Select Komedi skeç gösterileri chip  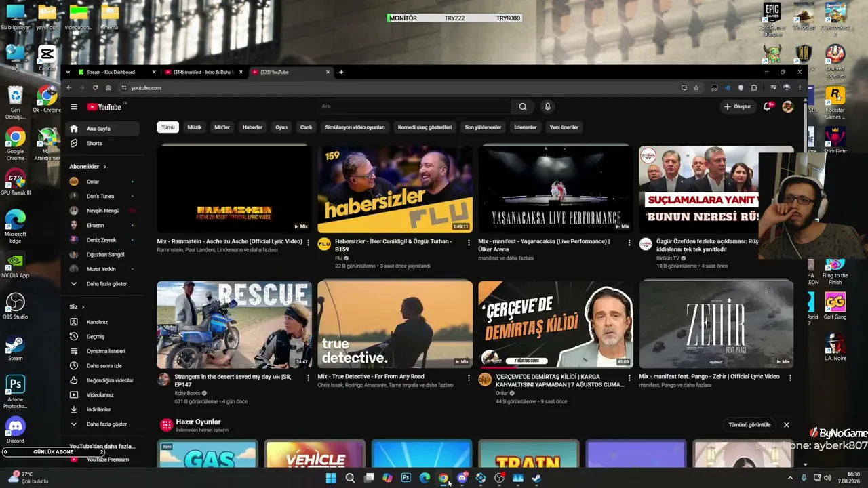(x=425, y=127)
